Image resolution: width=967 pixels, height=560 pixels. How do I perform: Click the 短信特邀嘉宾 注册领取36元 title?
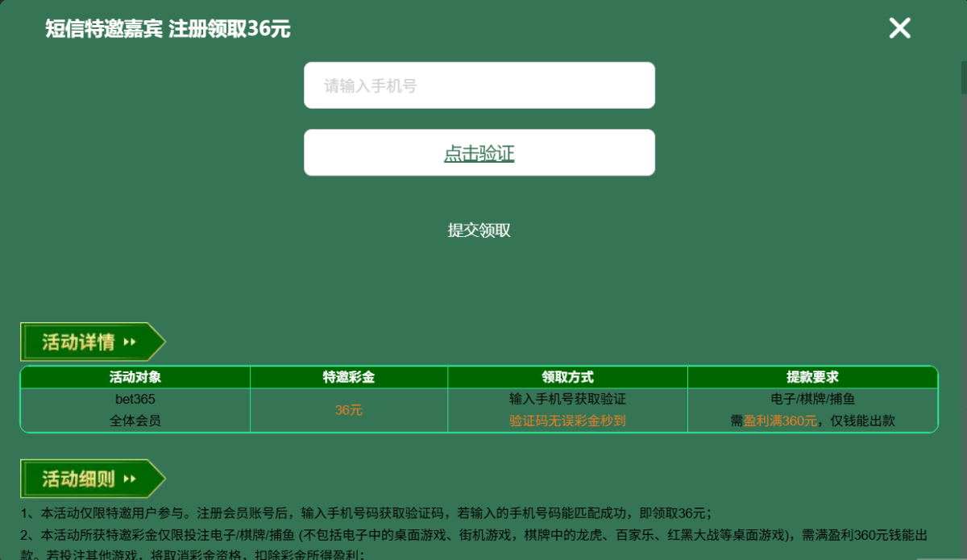click(168, 29)
